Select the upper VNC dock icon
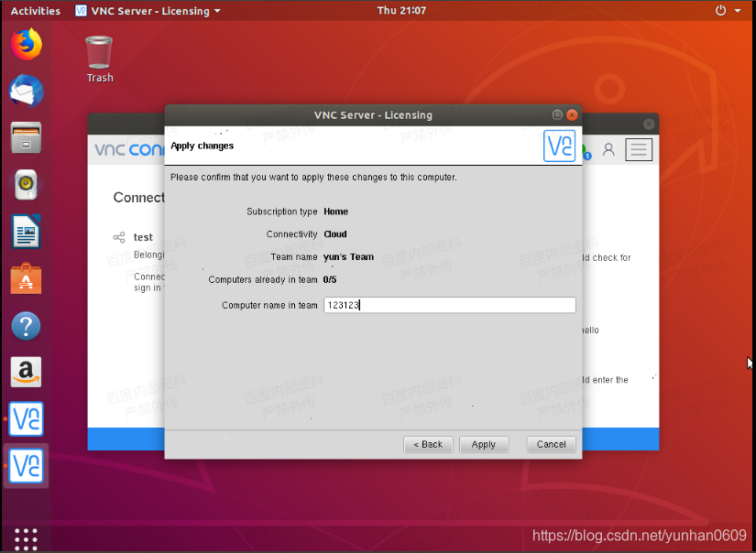756x553 pixels. tap(26, 419)
